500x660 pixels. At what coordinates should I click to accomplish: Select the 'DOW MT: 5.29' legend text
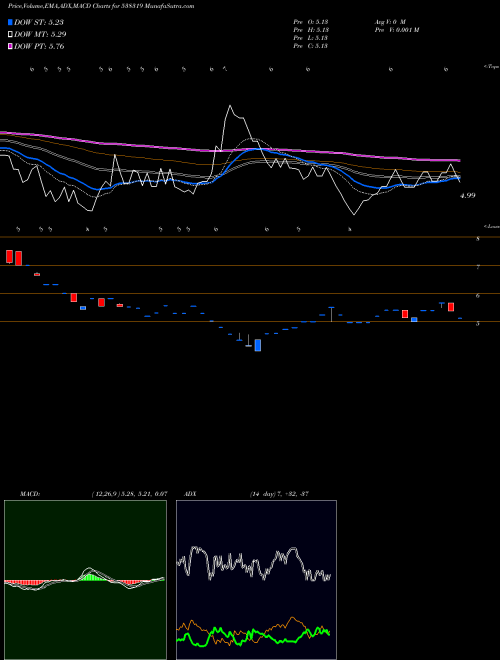pyautogui.click(x=40, y=35)
